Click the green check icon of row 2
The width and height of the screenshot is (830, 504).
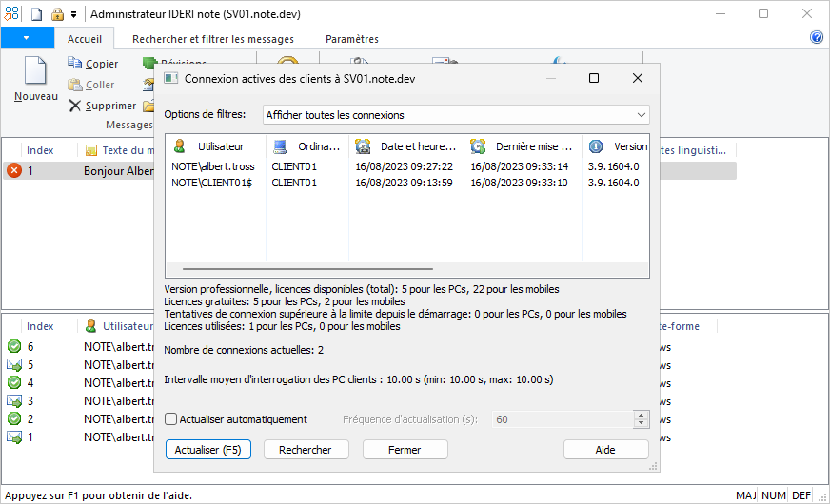click(14, 418)
